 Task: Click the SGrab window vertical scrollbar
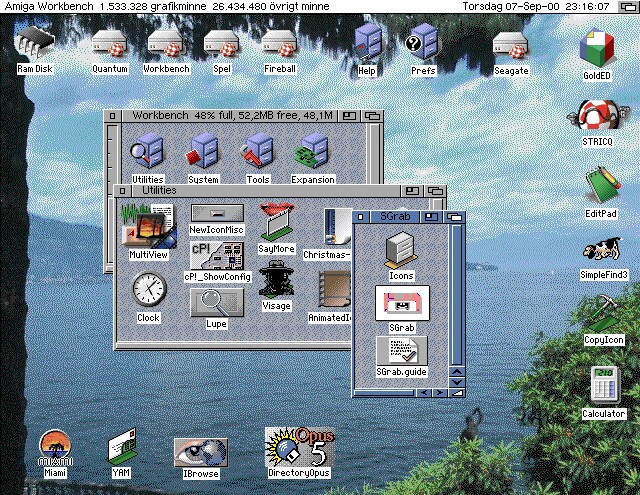click(457, 290)
